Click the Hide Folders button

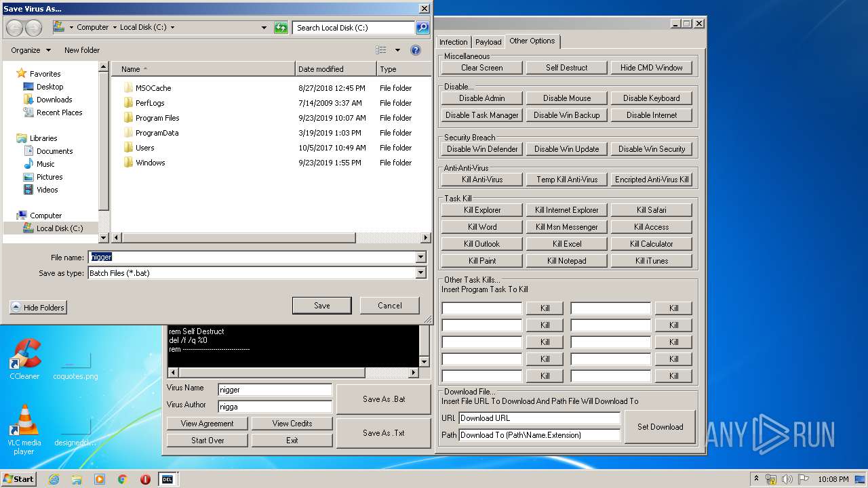(x=38, y=308)
